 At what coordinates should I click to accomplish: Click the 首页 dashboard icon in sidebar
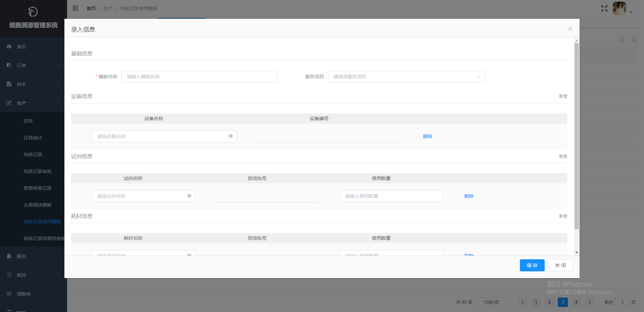tap(9, 47)
